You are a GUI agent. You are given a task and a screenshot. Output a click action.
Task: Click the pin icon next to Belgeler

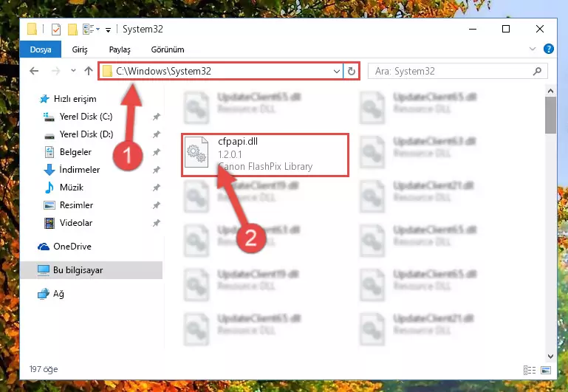(x=156, y=152)
